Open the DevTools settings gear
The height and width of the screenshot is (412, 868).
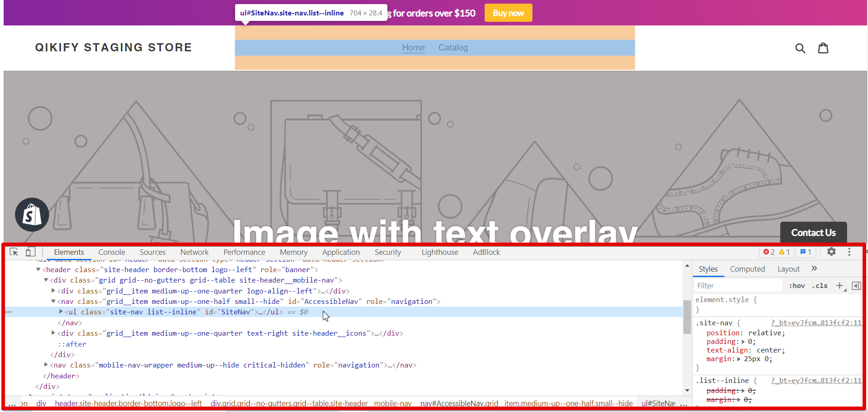(831, 252)
